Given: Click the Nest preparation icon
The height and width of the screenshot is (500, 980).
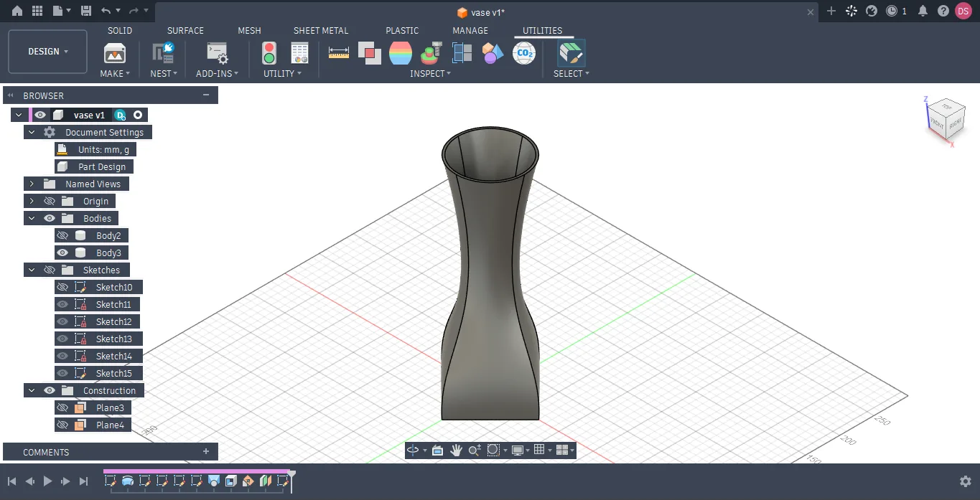Looking at the screenshot, I should pos(163,53).
